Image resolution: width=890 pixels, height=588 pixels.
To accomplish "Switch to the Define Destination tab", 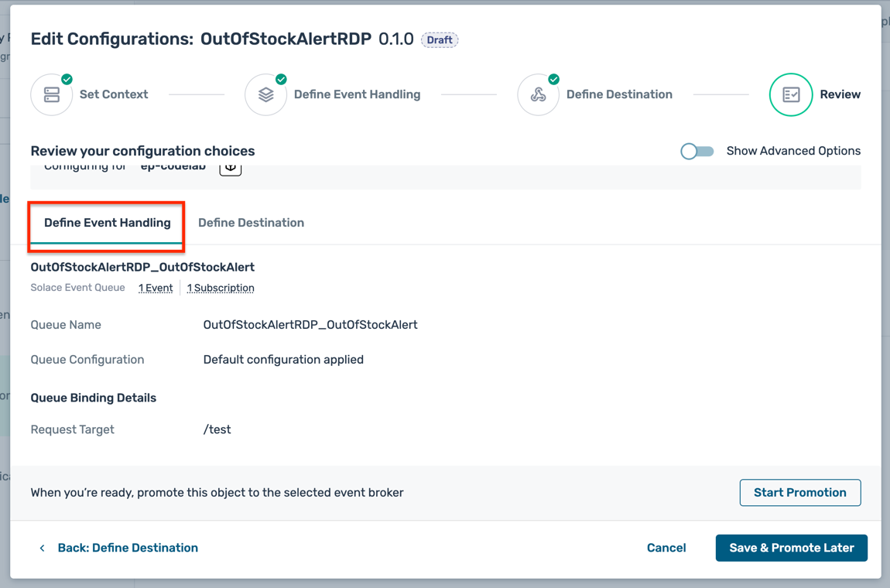I will (251, 222).
